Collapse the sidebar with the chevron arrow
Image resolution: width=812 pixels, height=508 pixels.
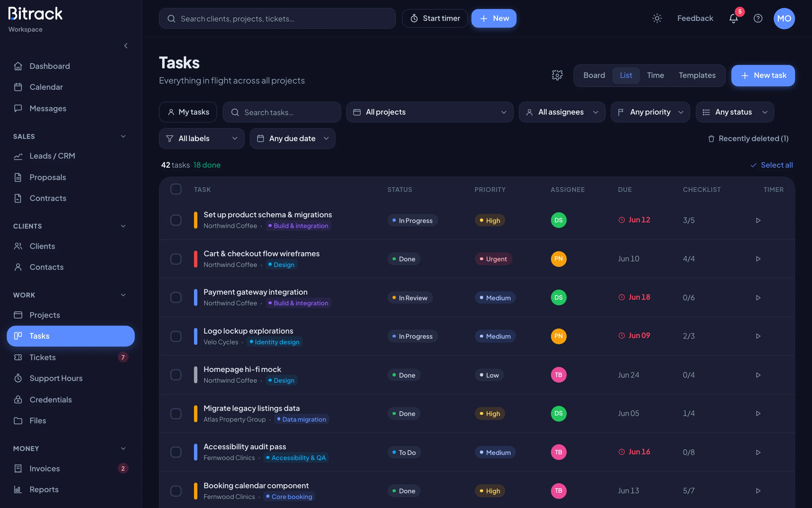click(x=126, y=46)
